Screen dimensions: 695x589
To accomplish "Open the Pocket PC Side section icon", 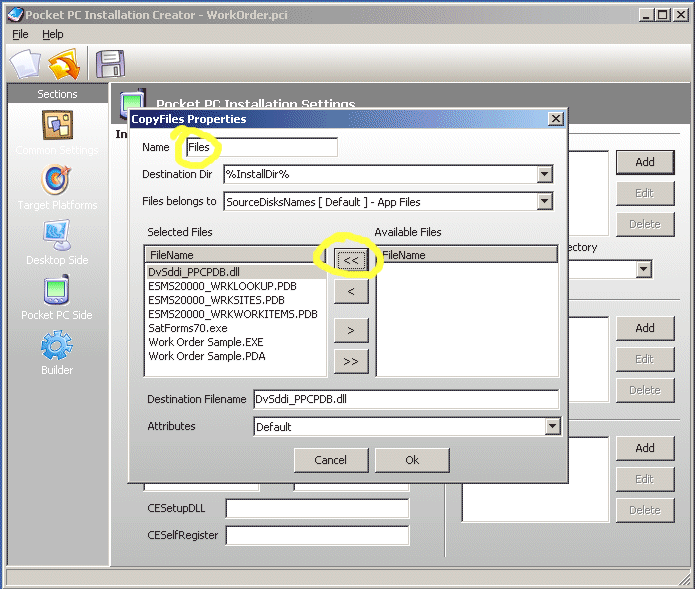I will click(57, 290).
